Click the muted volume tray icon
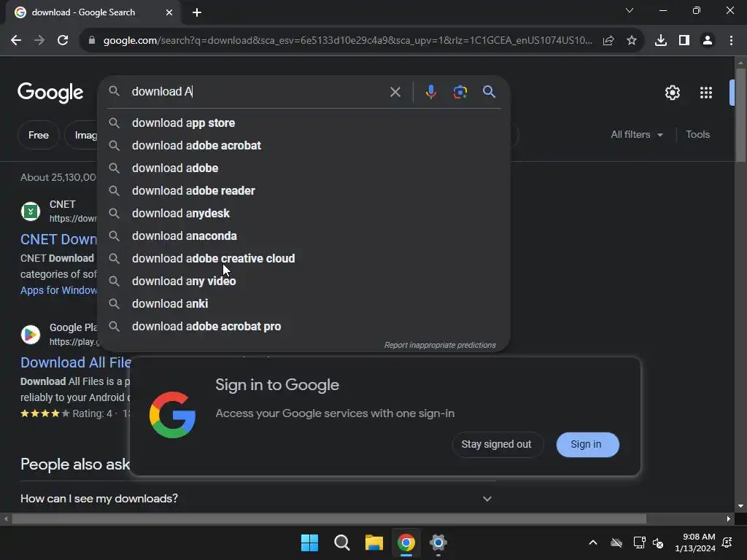 click(x=659, y=542)
